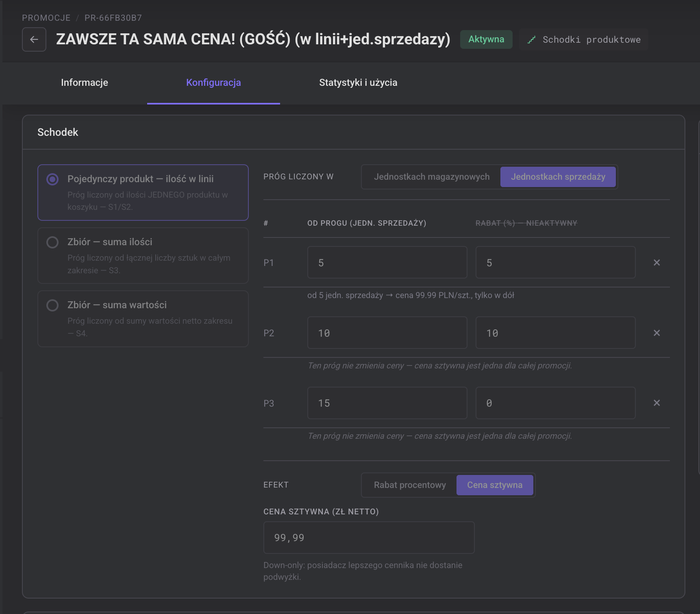This screenshot has width=700, height=614.
Task: Click the P3 row label
Action: tap(269, 403)
